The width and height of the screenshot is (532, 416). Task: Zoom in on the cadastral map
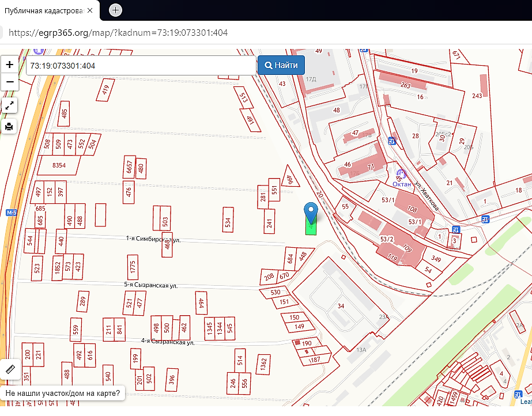(10, 65)
